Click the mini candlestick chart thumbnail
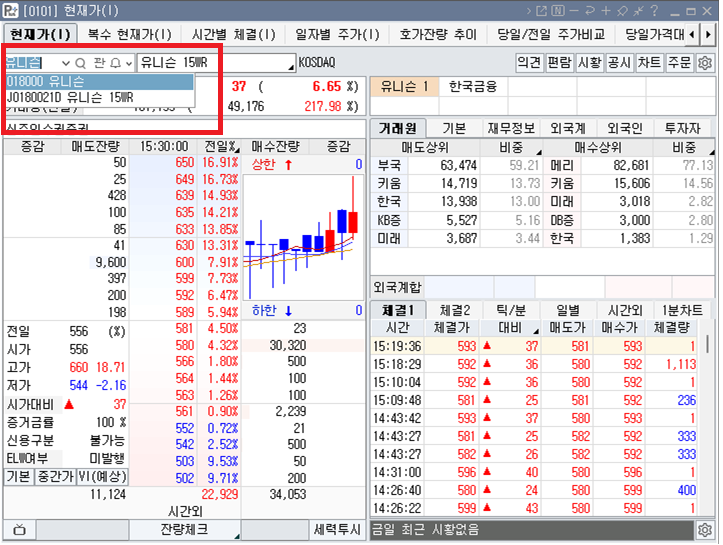This screenshot has height=545, width=723. coord(303,237)
